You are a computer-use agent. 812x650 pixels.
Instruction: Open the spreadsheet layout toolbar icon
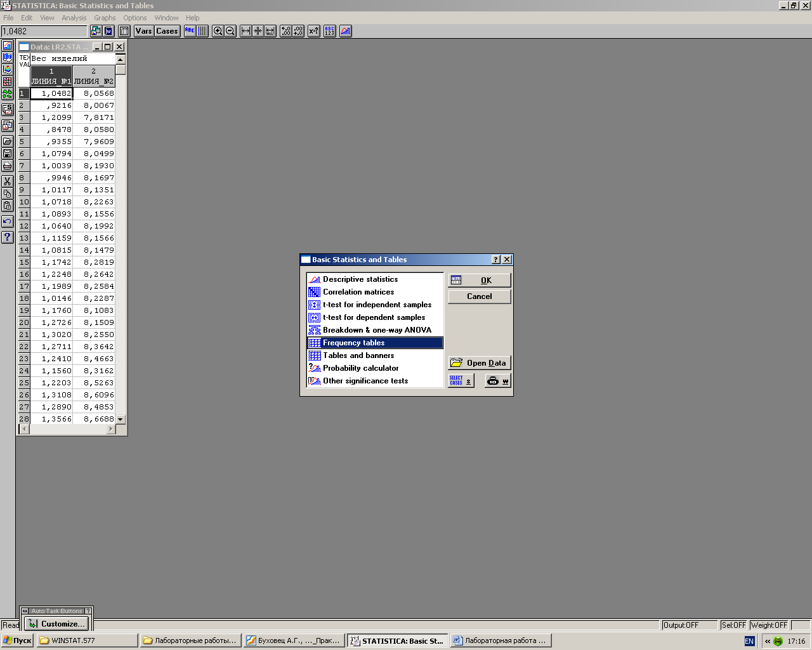[124, 31]
